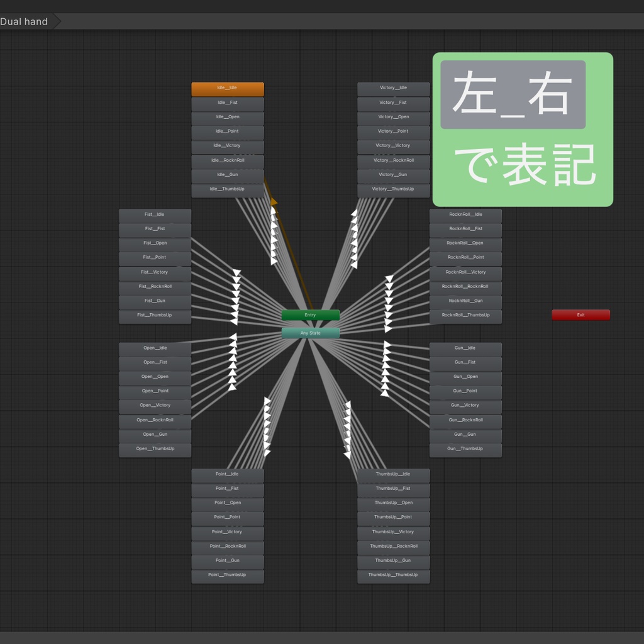Select the Victory__Idle state node
644x644 pixels.
(394, 89)
